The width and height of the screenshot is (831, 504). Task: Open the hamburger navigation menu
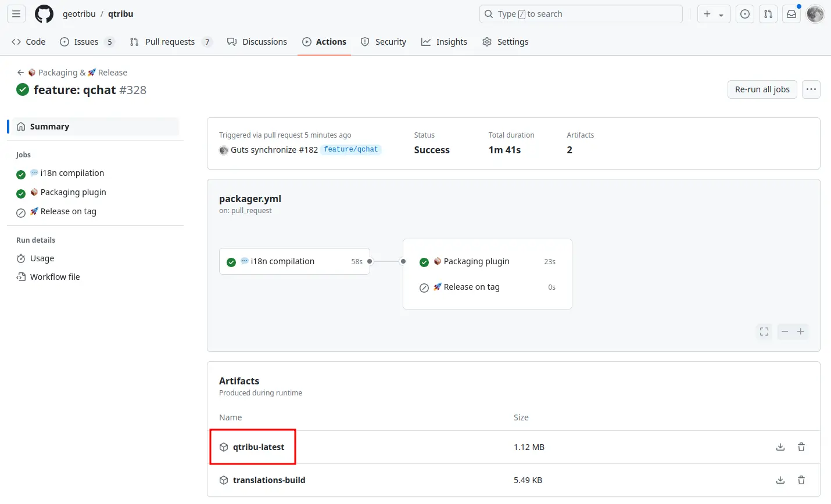(16, 14)
